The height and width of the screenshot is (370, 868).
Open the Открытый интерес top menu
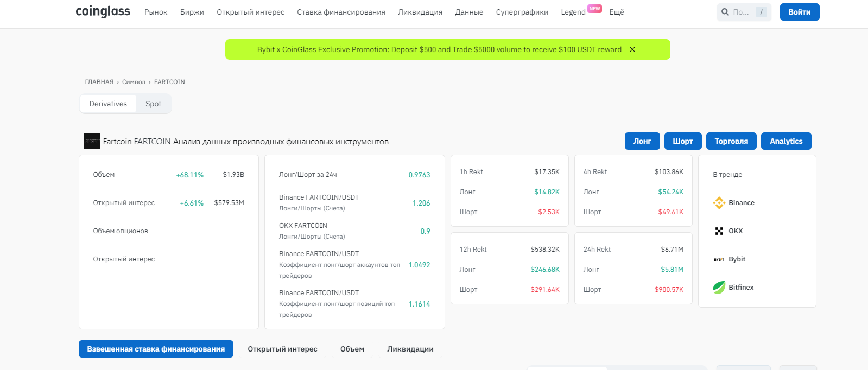point(250,12)
